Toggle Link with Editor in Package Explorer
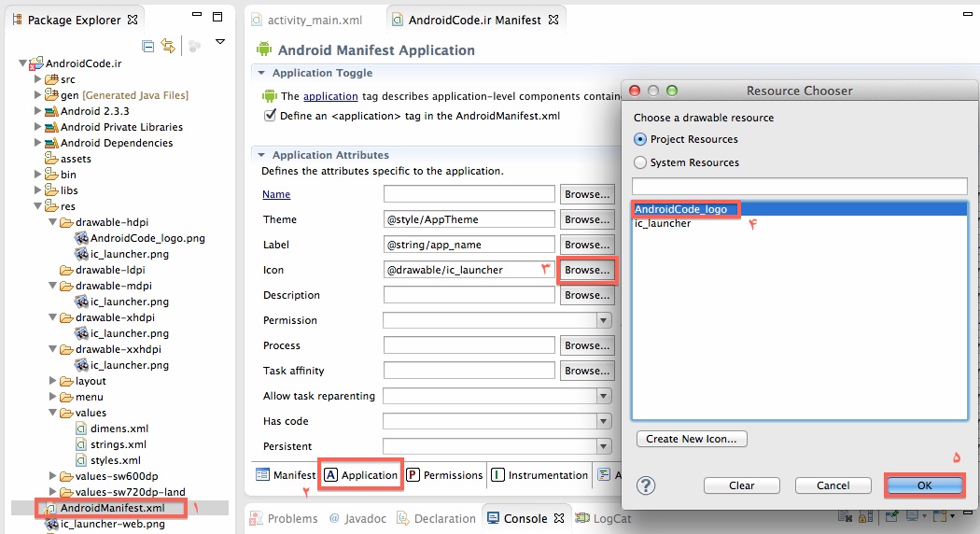The image size is (980, 534). [168, 46]
